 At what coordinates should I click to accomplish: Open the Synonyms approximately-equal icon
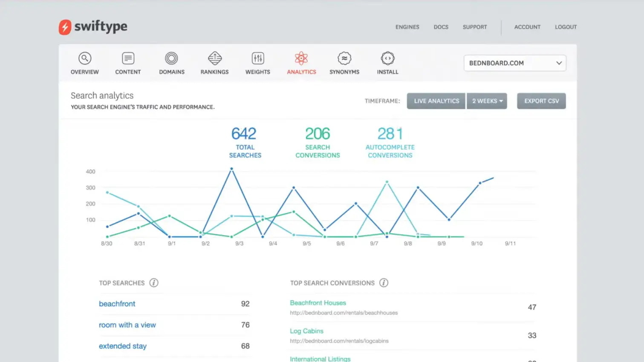point(344,58)
